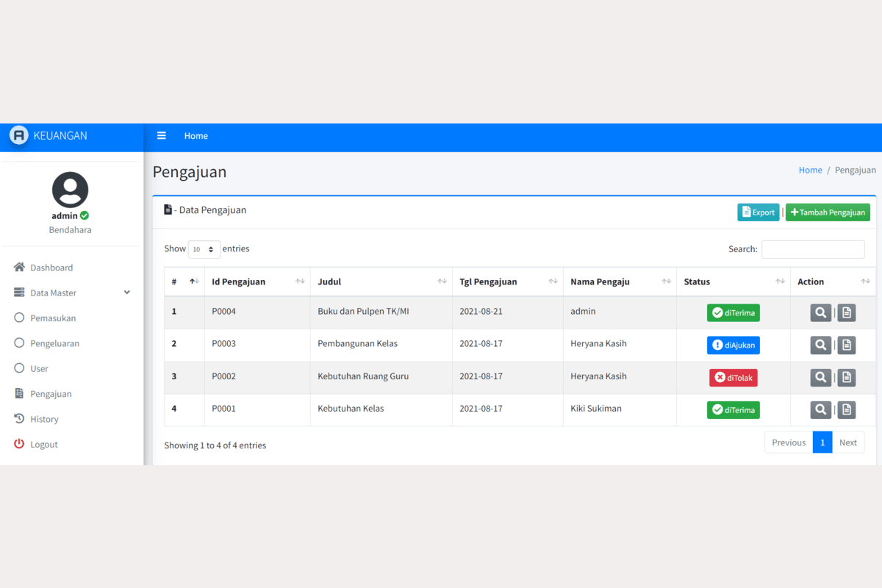Go to History in the sidebar
Screen dimensions: 882x588
pos(44,419)
